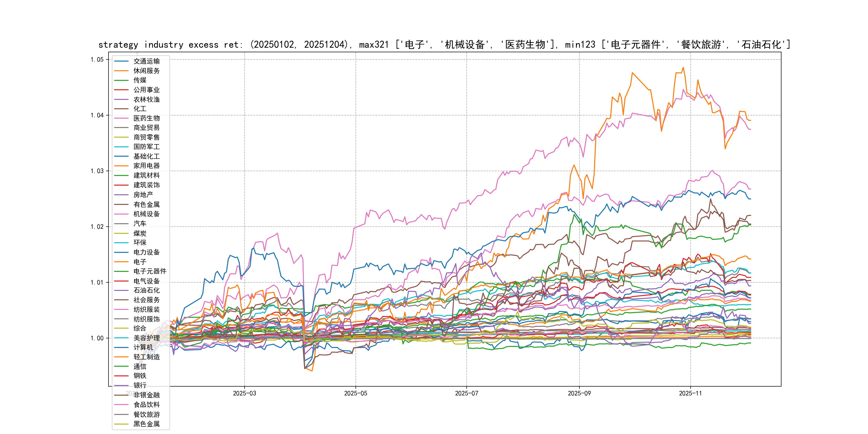
Task: Click the 1.02 y-axis tick label
Action: [x=97, y=227]
